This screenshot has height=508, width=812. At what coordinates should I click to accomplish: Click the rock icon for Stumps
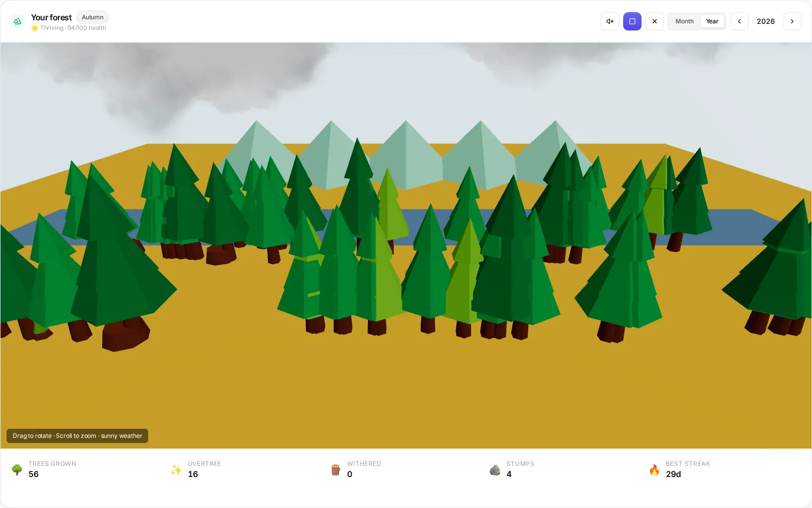495,469
